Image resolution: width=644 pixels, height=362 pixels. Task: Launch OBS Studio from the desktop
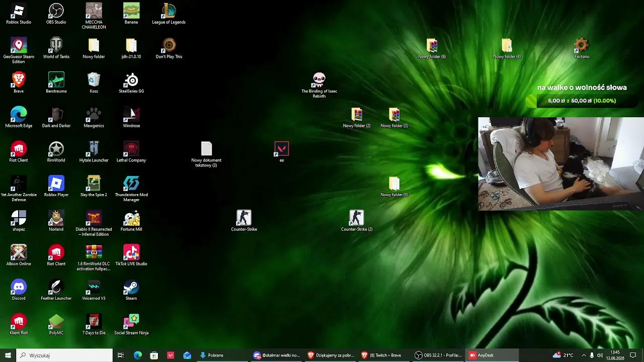[56, 14]
